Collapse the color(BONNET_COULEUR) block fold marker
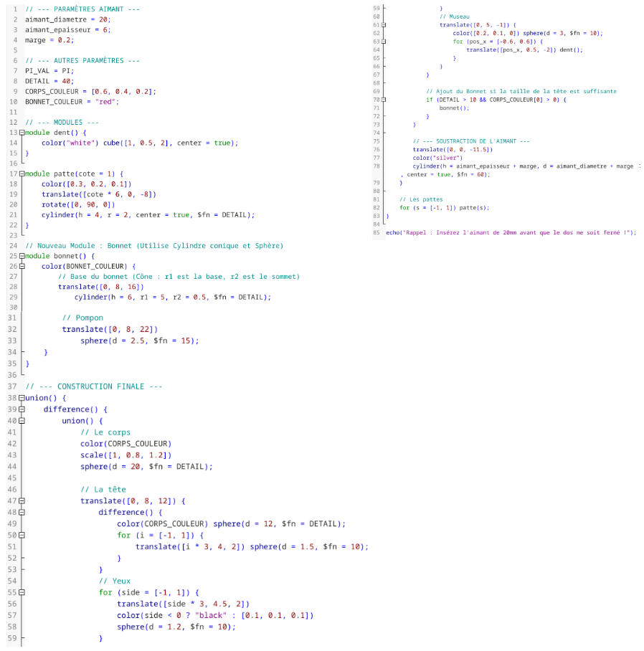The height and width of the screenshot is (651, 644). click(x=22, y=267)
